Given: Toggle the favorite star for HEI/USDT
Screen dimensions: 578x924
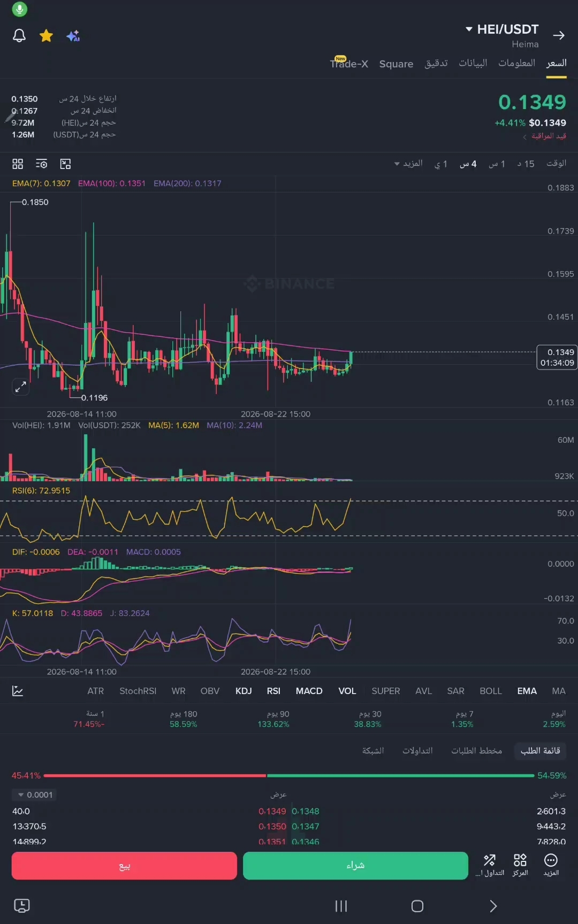Looking at the screenshot, I should [x=47, y=36].
